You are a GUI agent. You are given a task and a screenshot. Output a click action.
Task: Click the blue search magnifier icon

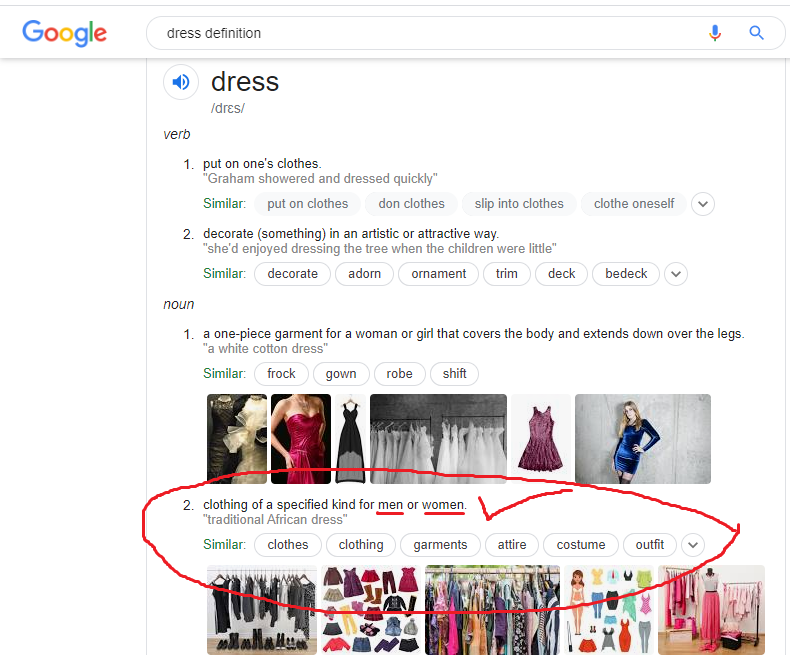(756, 33)
